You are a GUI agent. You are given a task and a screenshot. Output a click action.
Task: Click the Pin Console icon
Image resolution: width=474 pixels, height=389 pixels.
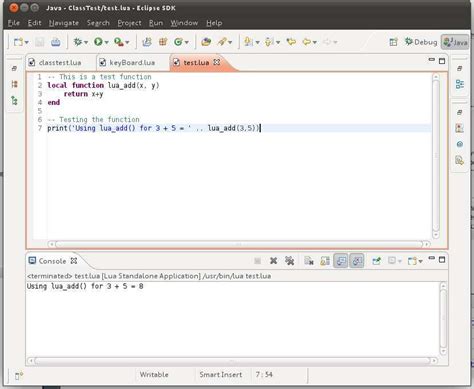coord(376,261)
